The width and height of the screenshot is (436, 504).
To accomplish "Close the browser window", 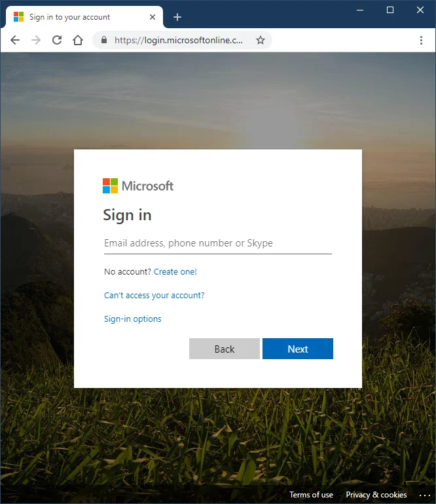I will (x=420, y=10).
